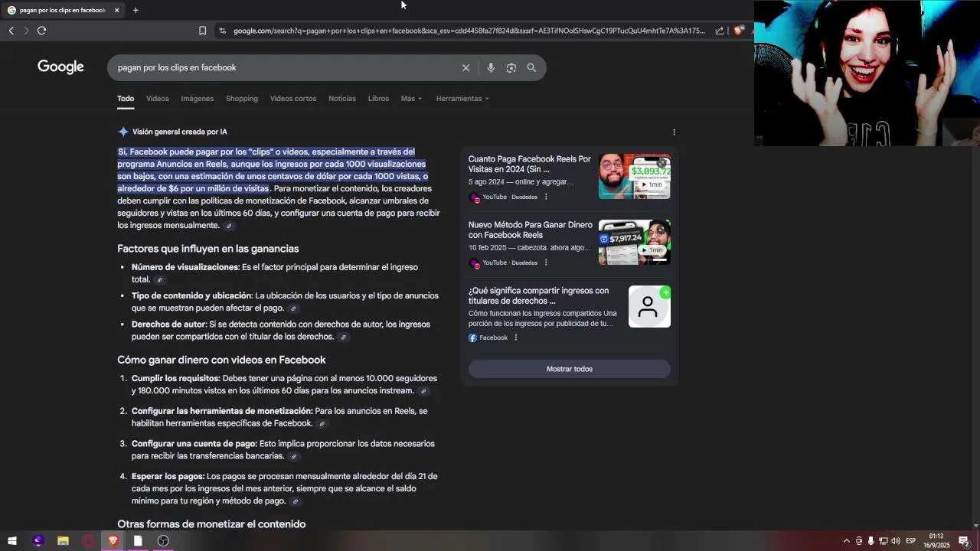The width and height of the screenshot is (980, 551).
Task: Expand the 'Más' search filter dropdown
Action: click(x=411, y=99)
